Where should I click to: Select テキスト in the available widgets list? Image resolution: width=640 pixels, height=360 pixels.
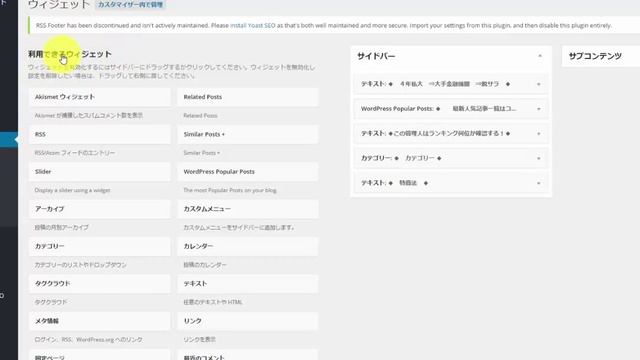point(248,284)
